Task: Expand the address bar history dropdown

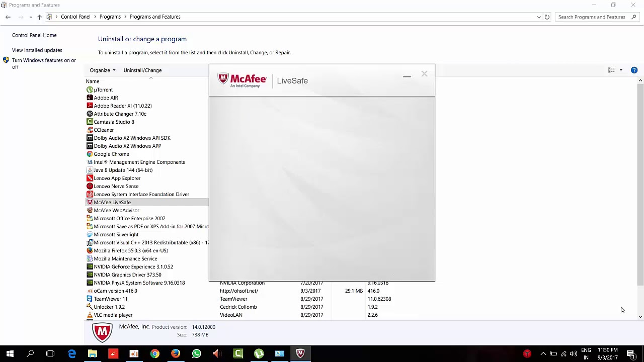Action: (539, 17)
